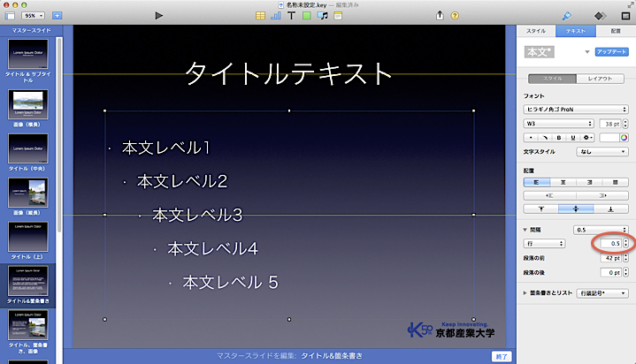Select the タイトル（上） master thumbnail
Viewport: 636px width, 364px height.
coord(28,237)
